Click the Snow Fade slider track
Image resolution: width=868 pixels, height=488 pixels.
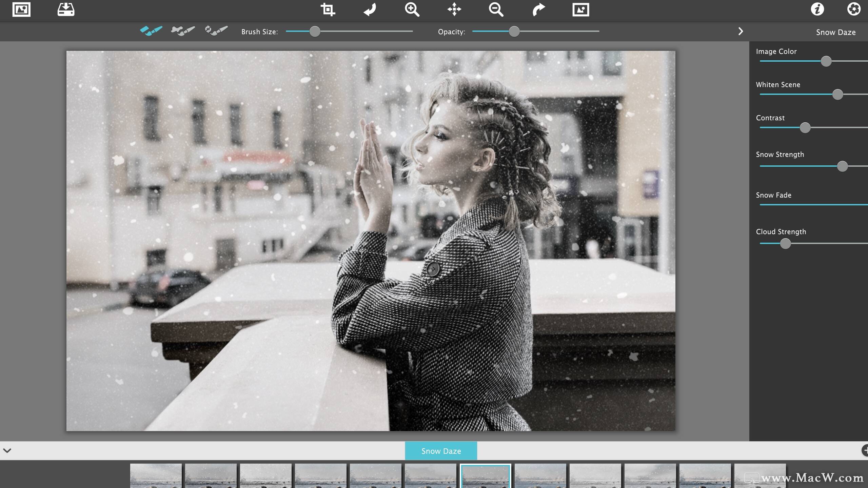tap(814, 205)
